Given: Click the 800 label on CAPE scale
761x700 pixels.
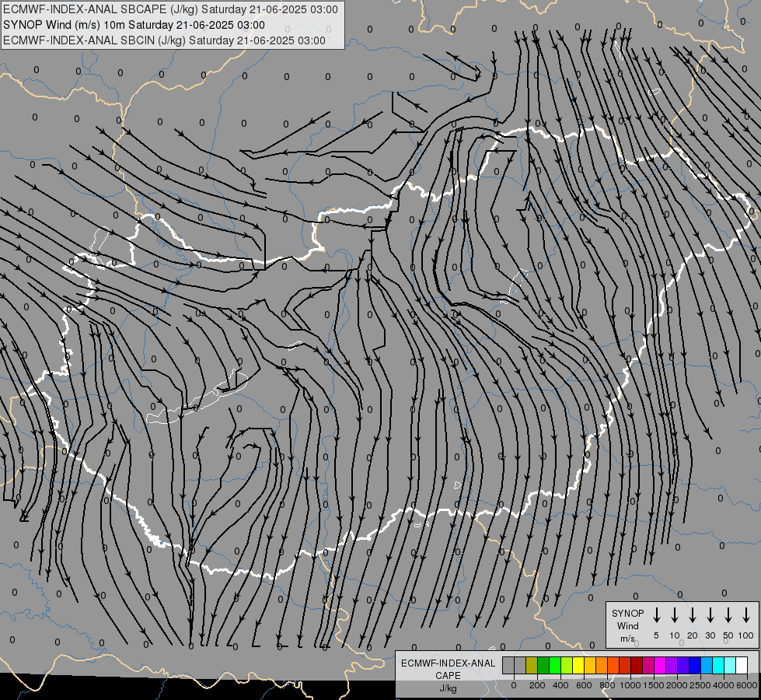Looking at the screenshot, I should pos(607,685).
